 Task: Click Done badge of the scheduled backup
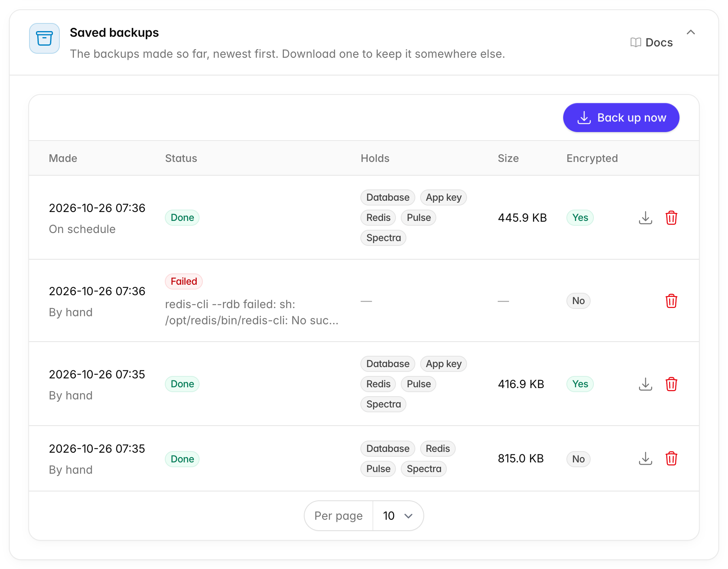pos(182,218)
